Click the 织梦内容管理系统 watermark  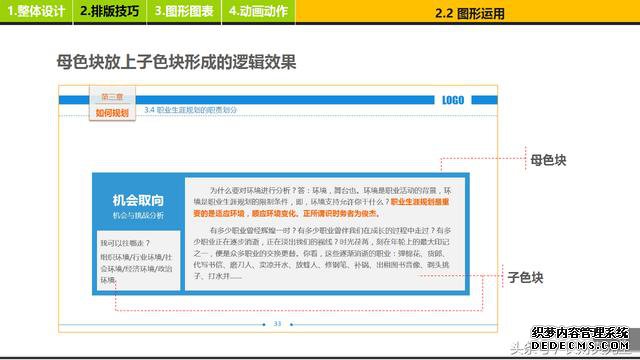[x=580, y=333]
